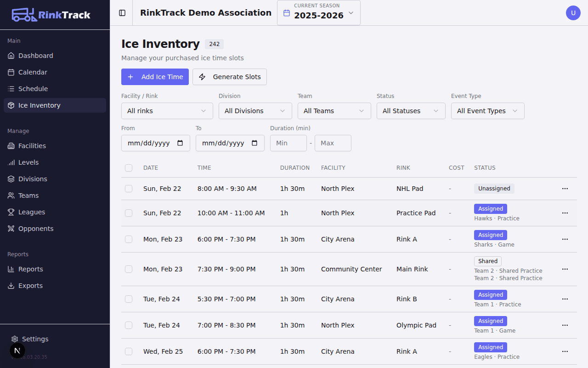Image resolution: width=588 pixels, height=368 pixels.
Task: Expand the All rinks facility dropdown
Action: pyautogui.click(x=167, y=111)
